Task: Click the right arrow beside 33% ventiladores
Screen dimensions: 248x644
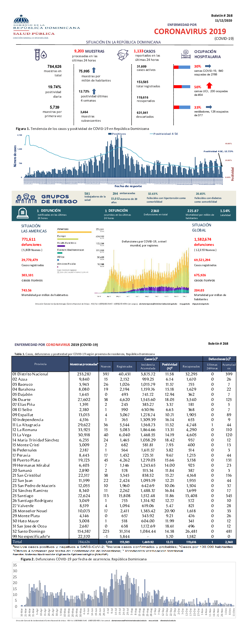Action: tap(209, 107)
